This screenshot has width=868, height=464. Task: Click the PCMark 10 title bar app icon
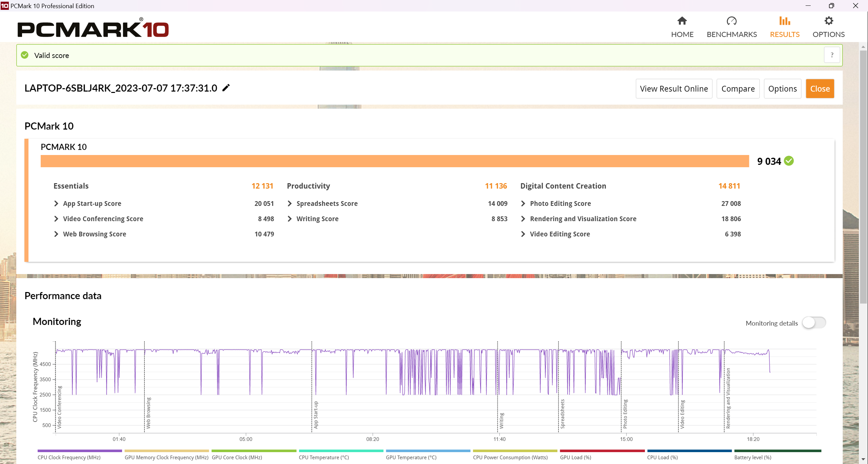click(x=5, y=6)
